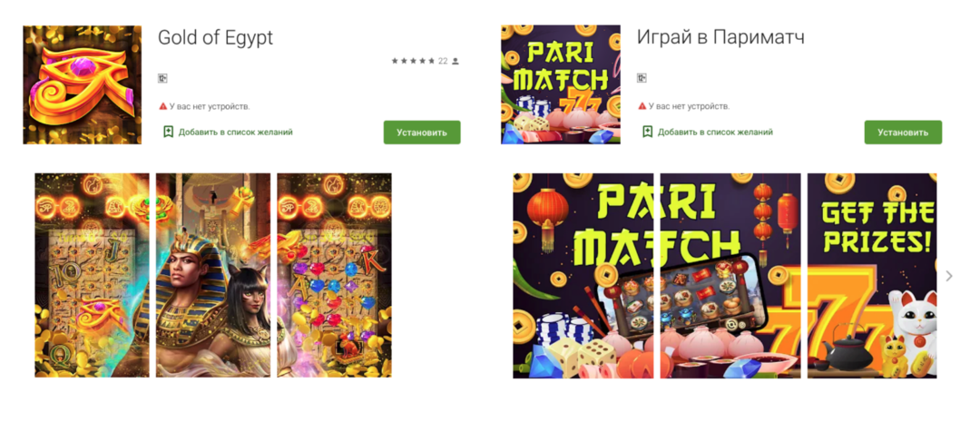View the gems board Gold of Egypt screenshot
This screenshot has height=422, width=980.
point(334,275)
